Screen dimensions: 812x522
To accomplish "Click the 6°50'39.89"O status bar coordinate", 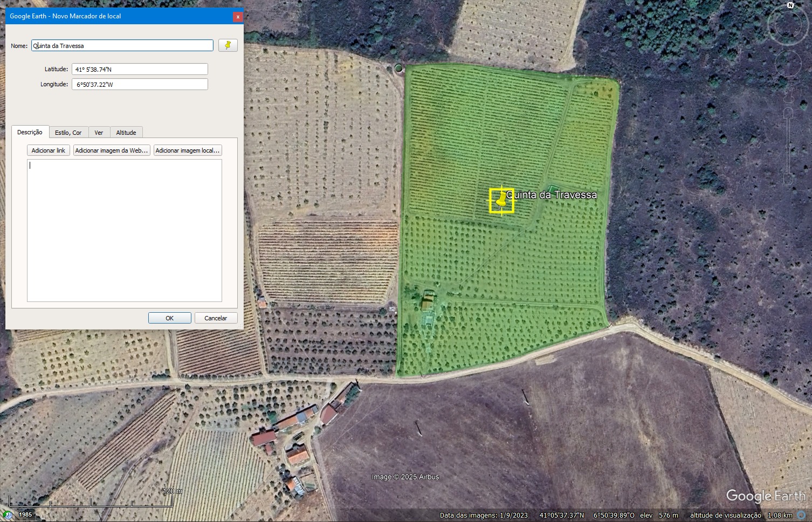I will click(614, 515).
